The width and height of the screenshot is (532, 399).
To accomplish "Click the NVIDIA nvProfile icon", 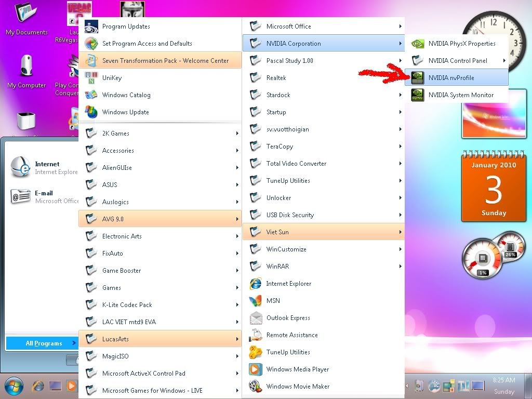I will (417, 78).
